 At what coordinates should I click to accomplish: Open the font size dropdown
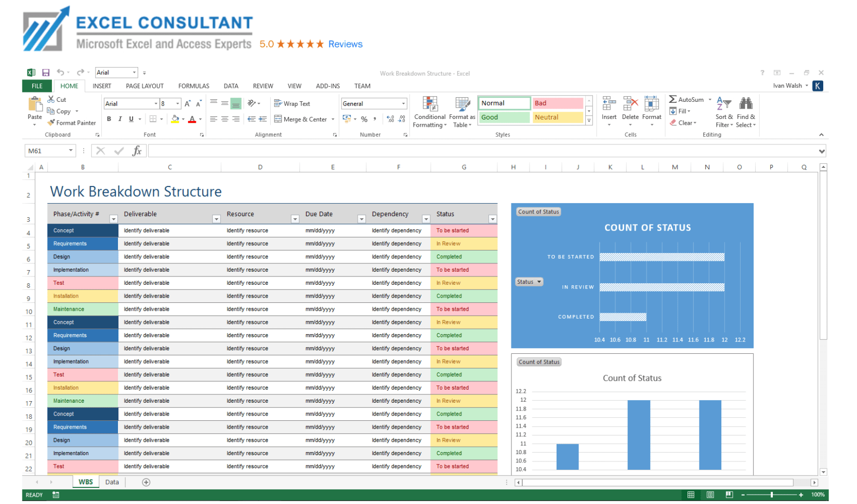[x=177, y=103]
